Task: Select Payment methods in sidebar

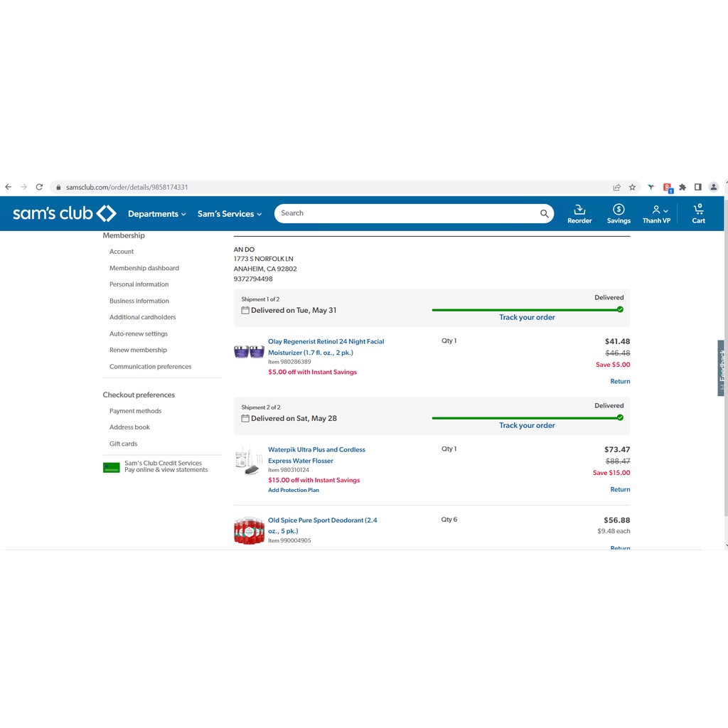Action: (135, 411)
